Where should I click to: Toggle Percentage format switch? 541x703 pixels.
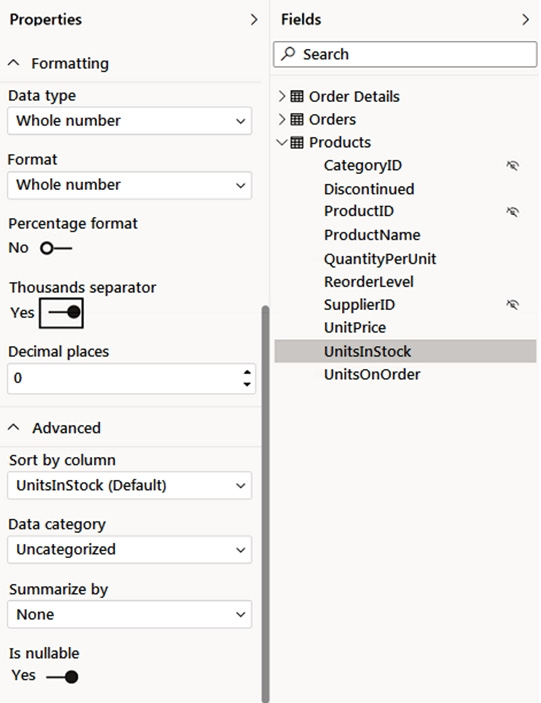tap(56, 248)
